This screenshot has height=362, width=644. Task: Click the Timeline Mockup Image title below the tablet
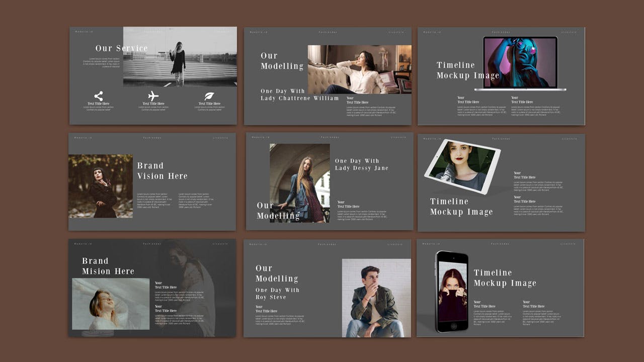pos(461,207)
